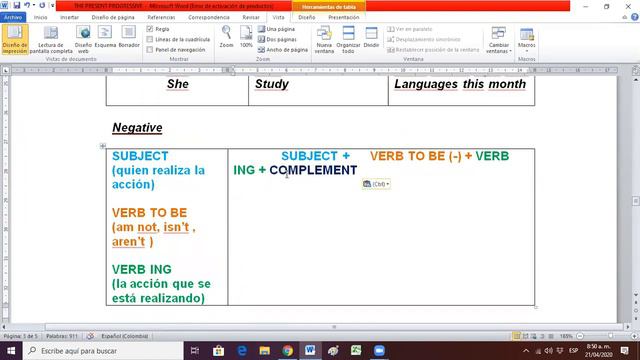Click the zoom slider handle

(x=610, y=336)
